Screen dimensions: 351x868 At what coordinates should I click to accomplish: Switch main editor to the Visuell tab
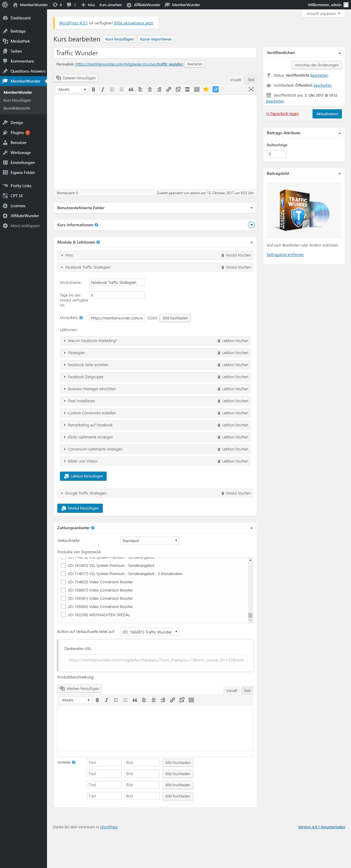pos(235,80)
